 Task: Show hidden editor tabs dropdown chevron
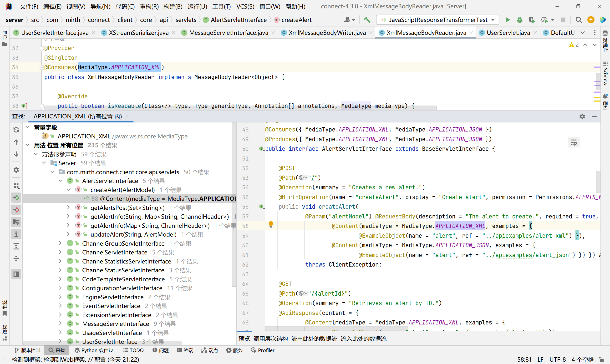[x=583, y=33]
